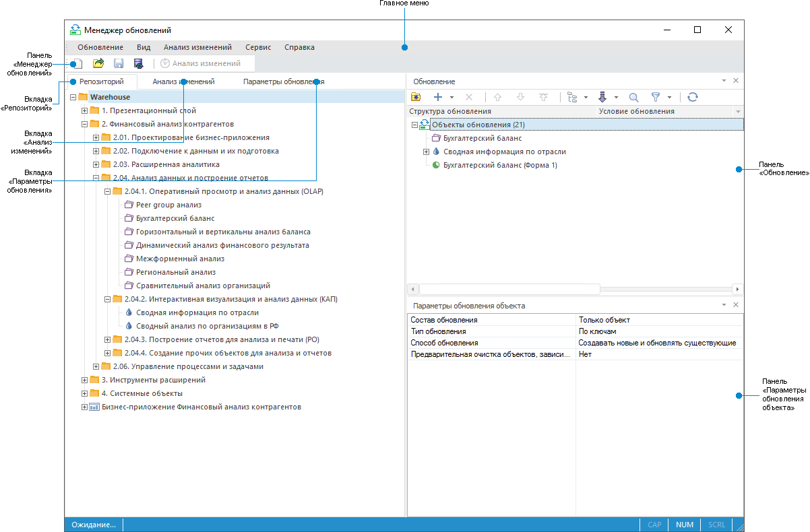Open column header dropdown after Условие обновления

[x=738, y=111]
